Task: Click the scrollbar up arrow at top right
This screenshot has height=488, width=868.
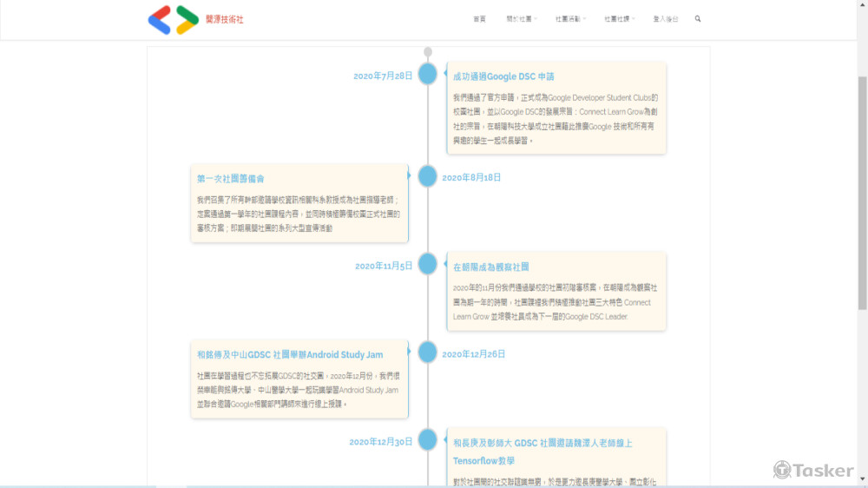Action: (863, 3)
